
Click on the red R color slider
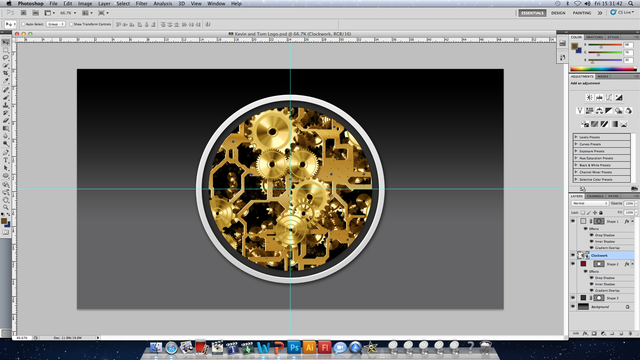point(605,45)
